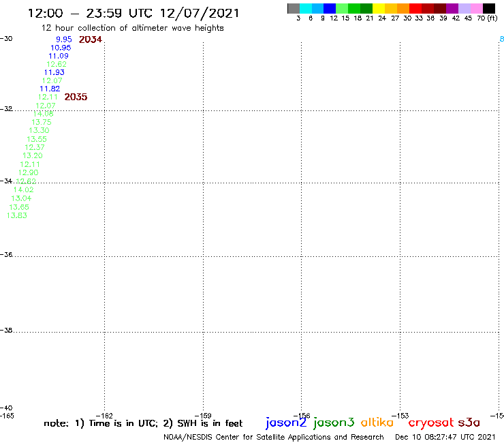Click the 12 hour collection subtitle
The image size is (504, 443).
[132, 28]
